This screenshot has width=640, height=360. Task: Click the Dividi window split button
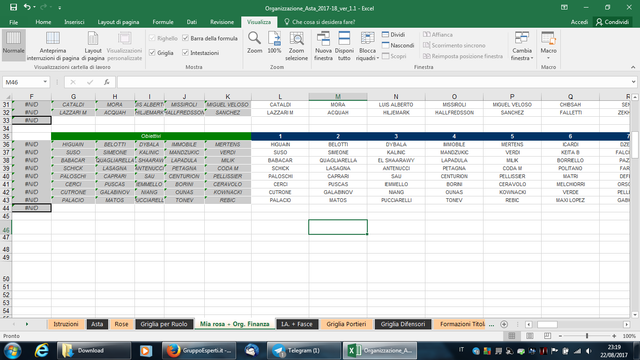(393, 35)
